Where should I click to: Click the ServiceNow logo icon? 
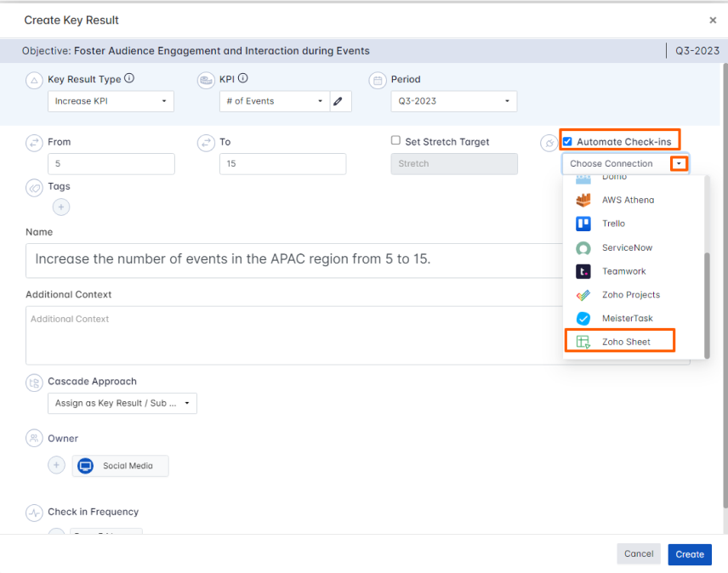[x=583, y=247]
